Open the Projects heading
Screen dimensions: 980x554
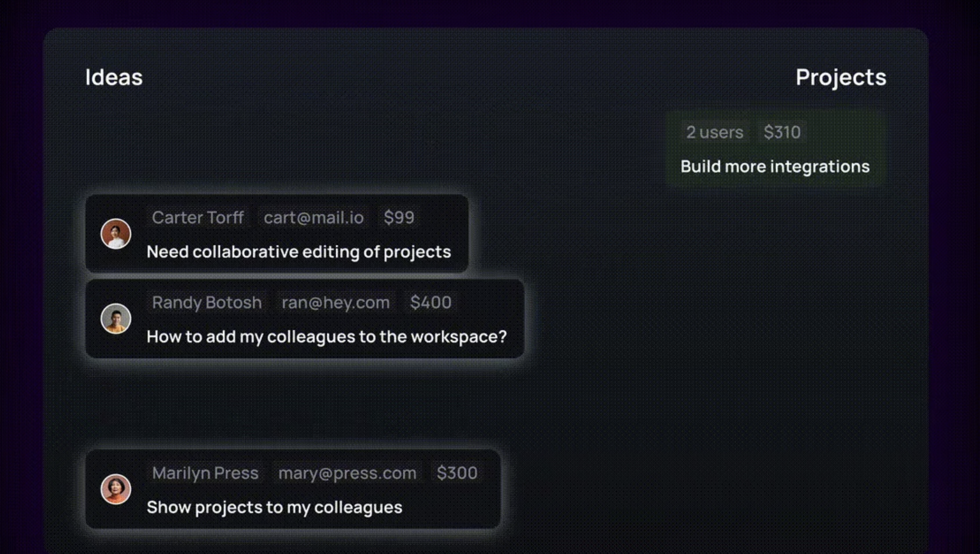840,77
